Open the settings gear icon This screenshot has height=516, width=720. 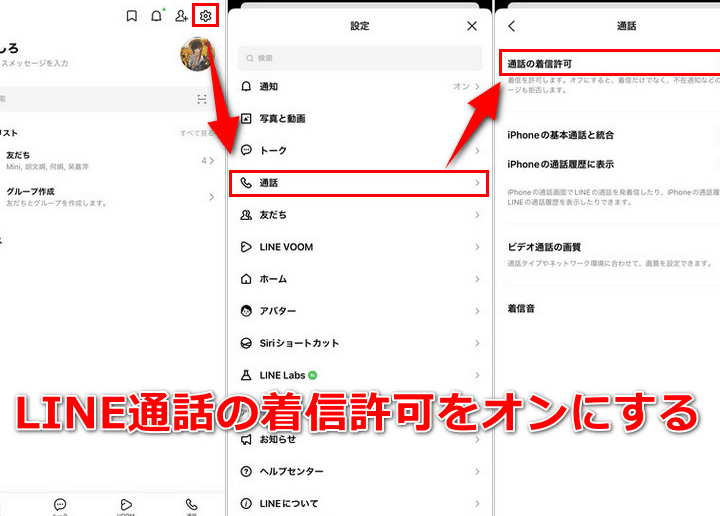[x=205, y=16]
